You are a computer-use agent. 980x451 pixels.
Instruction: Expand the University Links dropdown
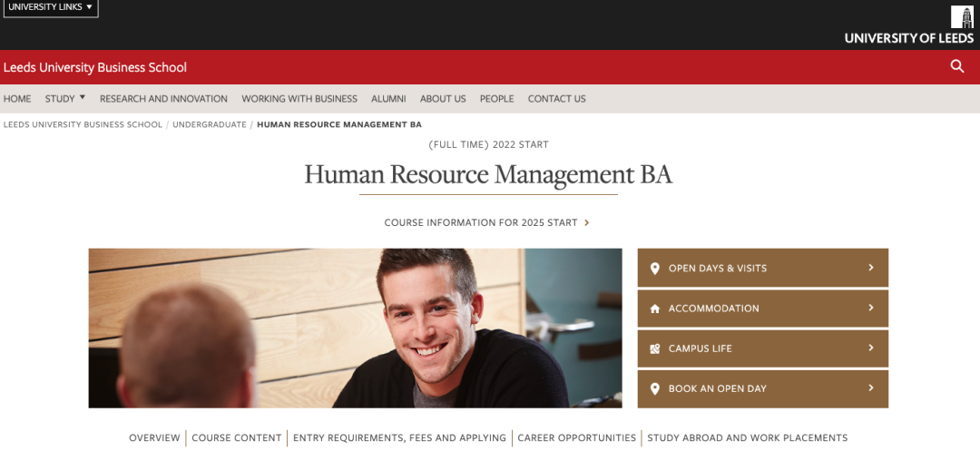[x=51, y=7]
